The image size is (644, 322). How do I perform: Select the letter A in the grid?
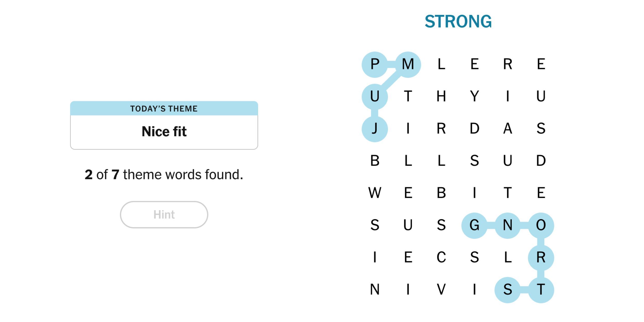(x=507, y=129)
